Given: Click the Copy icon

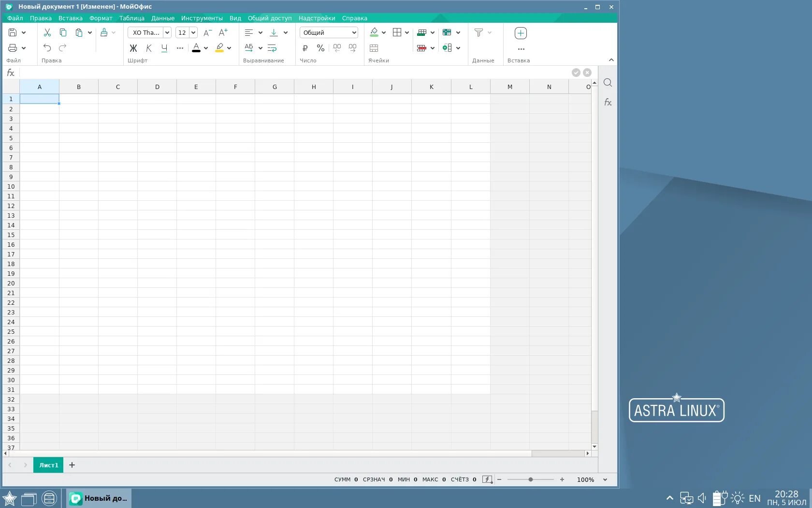Looking at the screenshot, I should [x=63, y=32].
